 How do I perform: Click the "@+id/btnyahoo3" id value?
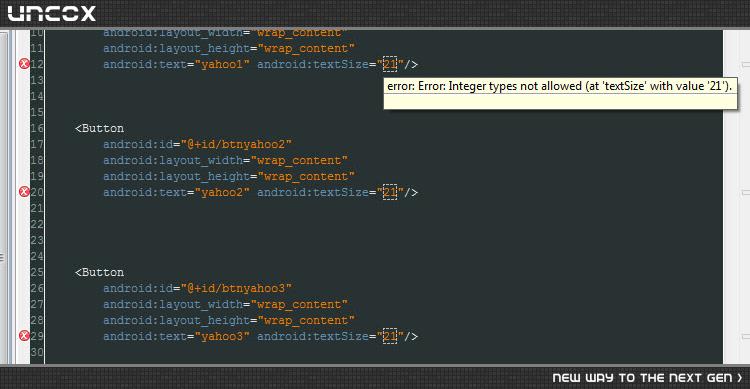pyautogui.click(x=236, y=288)
